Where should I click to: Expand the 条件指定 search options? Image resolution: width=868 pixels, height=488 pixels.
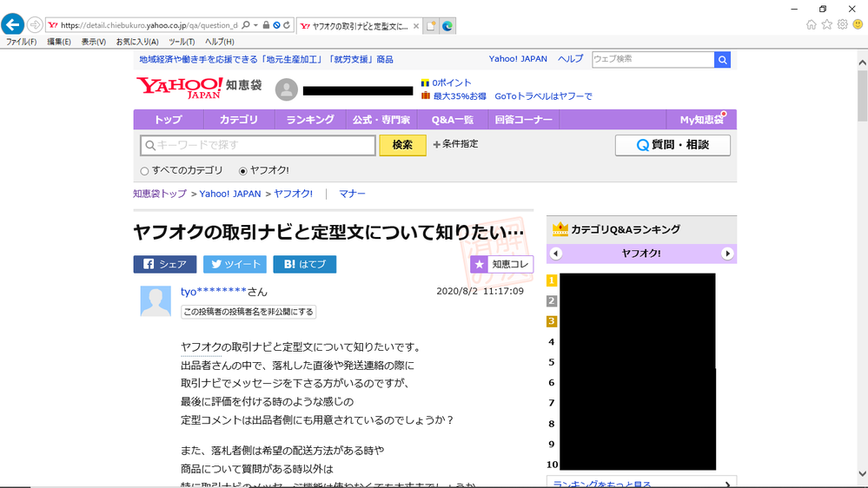click(455, 144)
